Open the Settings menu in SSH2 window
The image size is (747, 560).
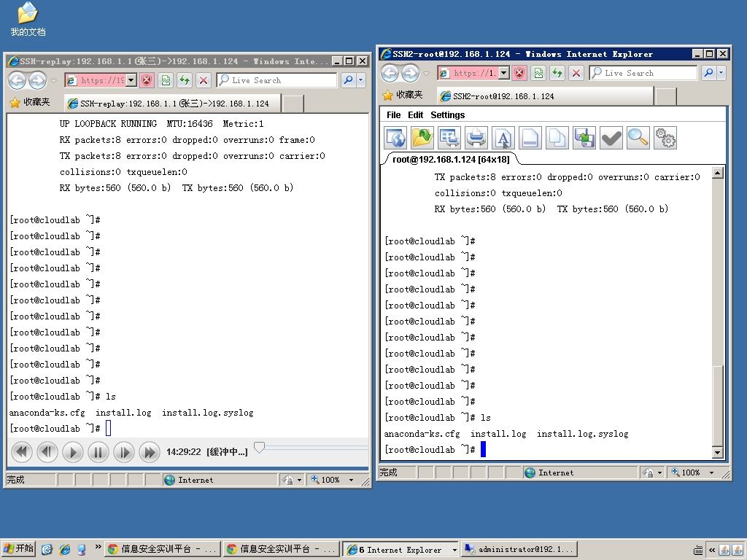coord(447,114)
